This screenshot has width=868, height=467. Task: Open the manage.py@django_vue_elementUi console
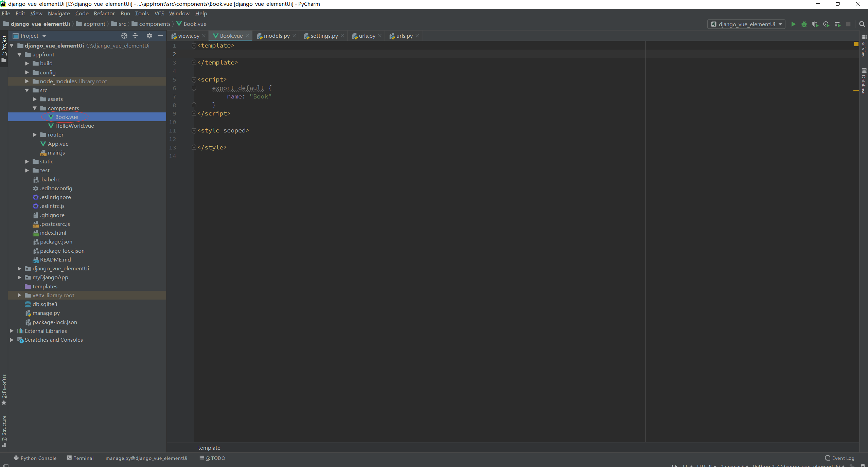(x=146, y=458)
